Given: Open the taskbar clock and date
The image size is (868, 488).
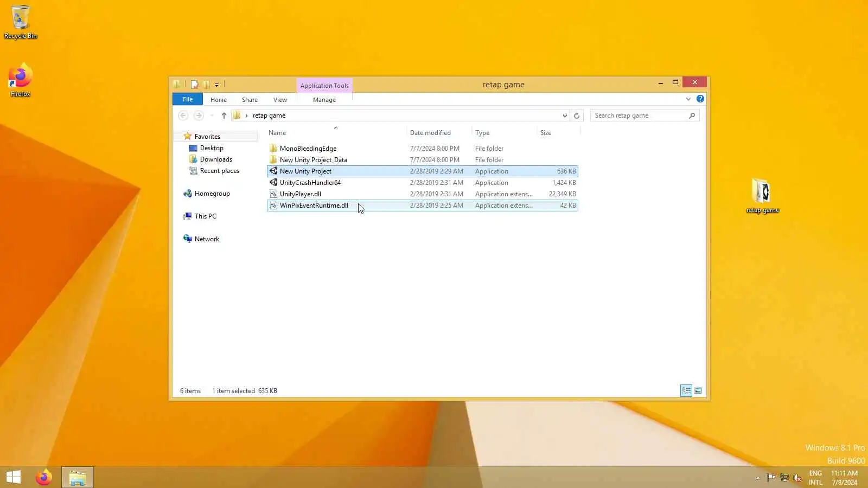Looking at the screenshot, I should 845,478.
